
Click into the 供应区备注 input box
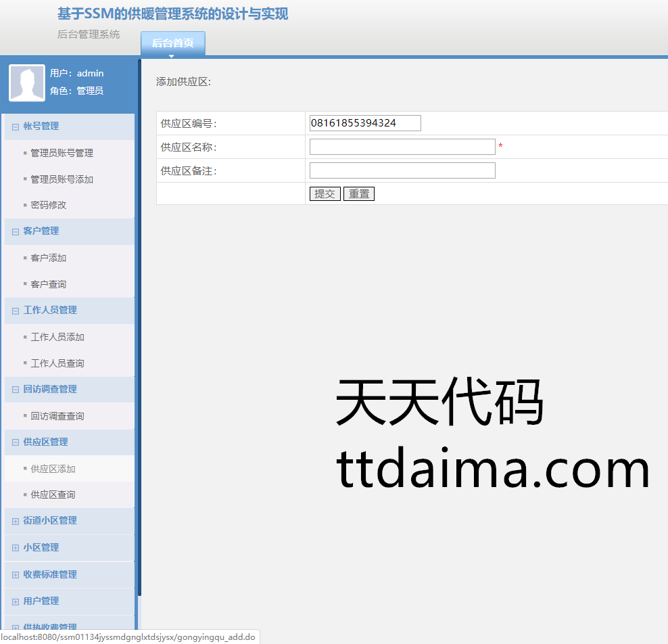tap(402, 170)
